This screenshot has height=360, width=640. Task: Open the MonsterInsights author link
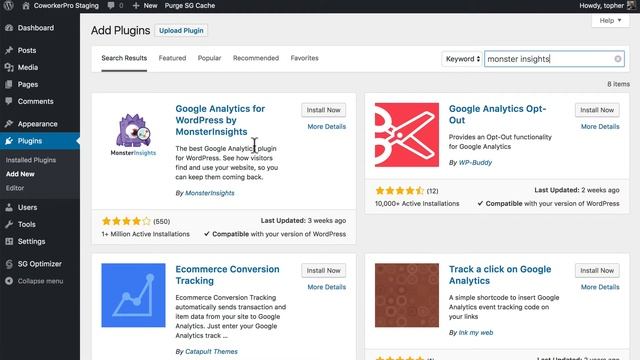pyautogui.click(x=210, y=193)
